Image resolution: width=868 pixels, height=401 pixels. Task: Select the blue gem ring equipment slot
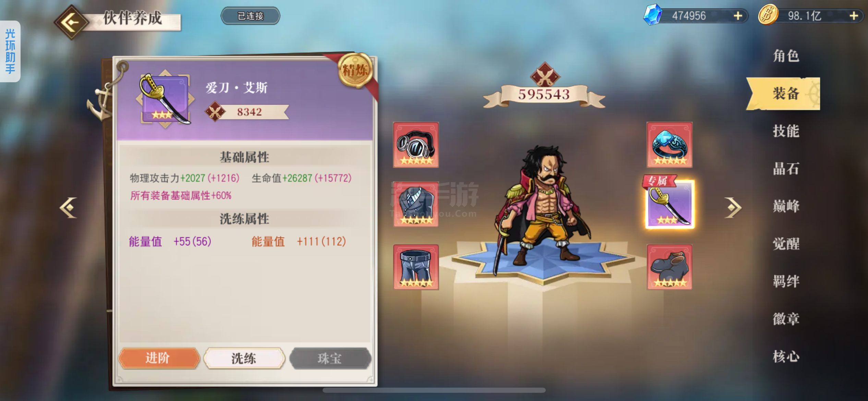pyautogui.click(x=670, y=145)
